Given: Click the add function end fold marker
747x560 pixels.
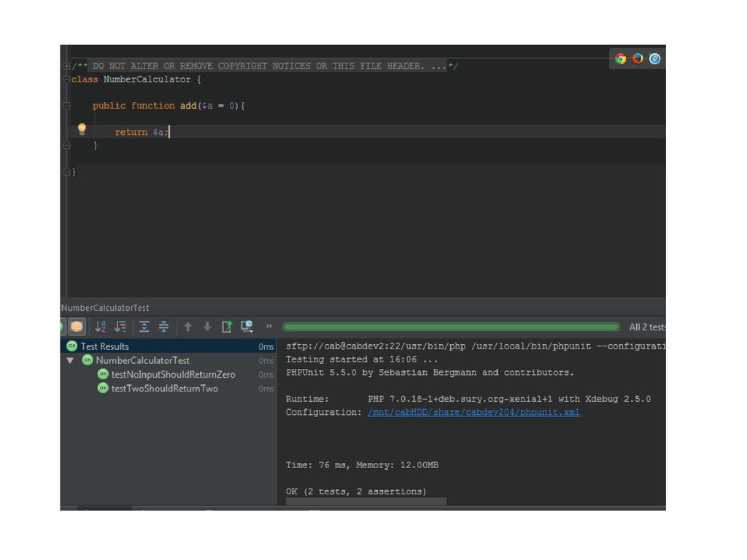Looking at the screenshot, I should click(x=66, y=145).
